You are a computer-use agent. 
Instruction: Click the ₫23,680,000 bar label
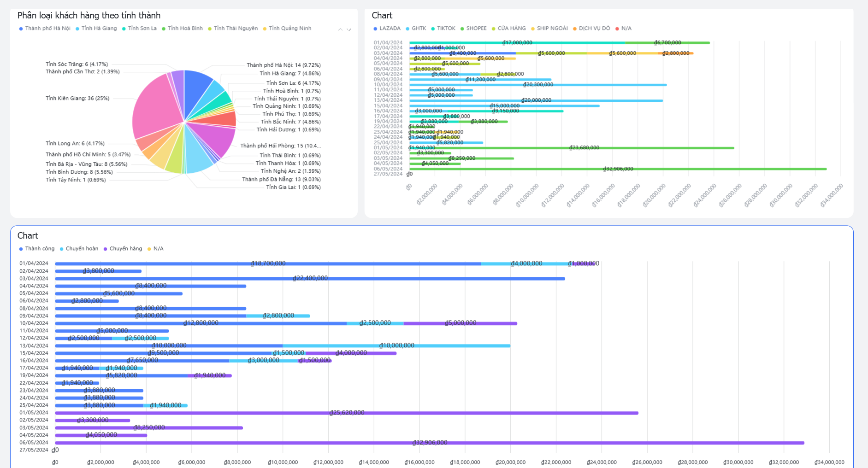(584, 148)
